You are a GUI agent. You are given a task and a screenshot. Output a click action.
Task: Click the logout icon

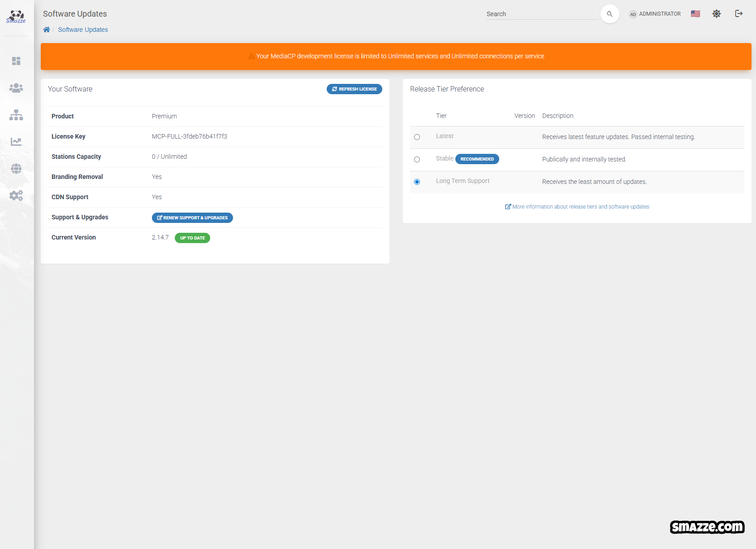coord(739,14)
